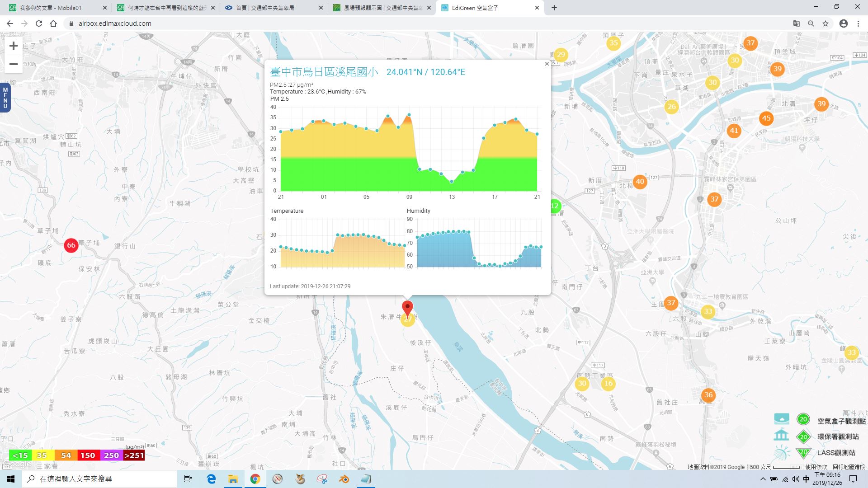
Task: Select the orange 36 sensor marker
Action: (708, 395)
